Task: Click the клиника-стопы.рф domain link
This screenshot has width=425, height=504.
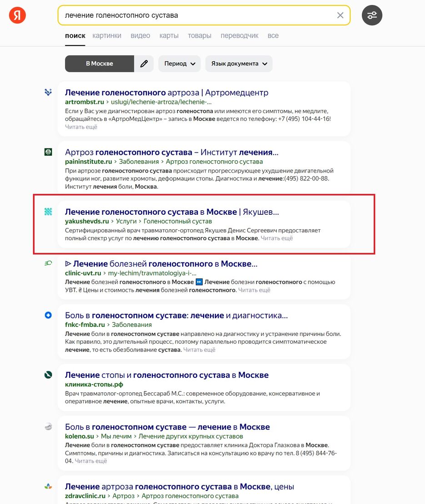Action: click(94, 385)
